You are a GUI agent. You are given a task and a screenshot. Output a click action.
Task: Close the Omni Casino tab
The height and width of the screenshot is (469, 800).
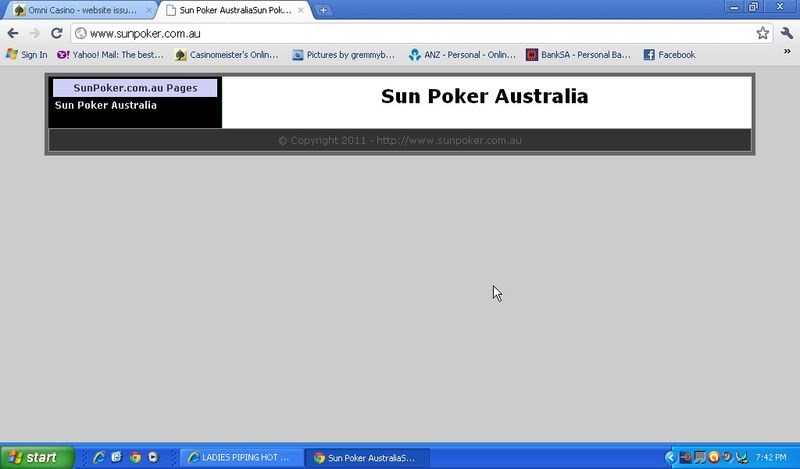149,10
